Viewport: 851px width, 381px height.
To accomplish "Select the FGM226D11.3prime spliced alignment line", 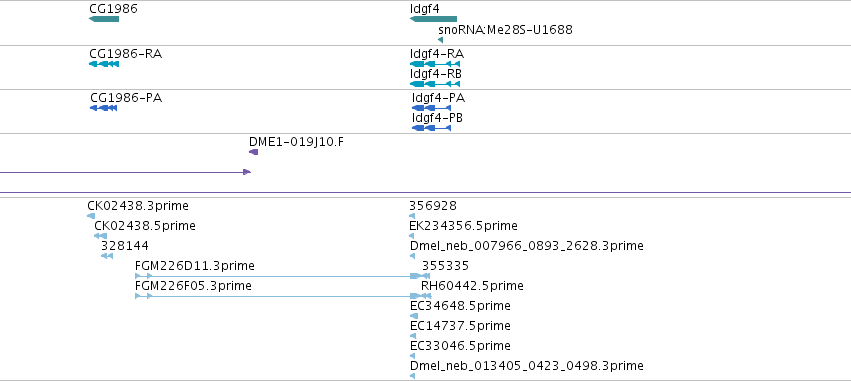I will pyautogui.click(x=282, y=276).
